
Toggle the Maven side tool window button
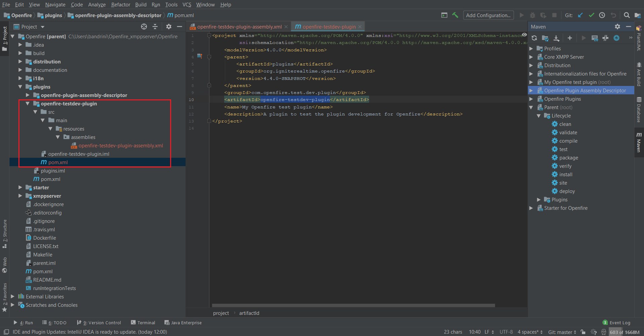(x=639, y=142)
